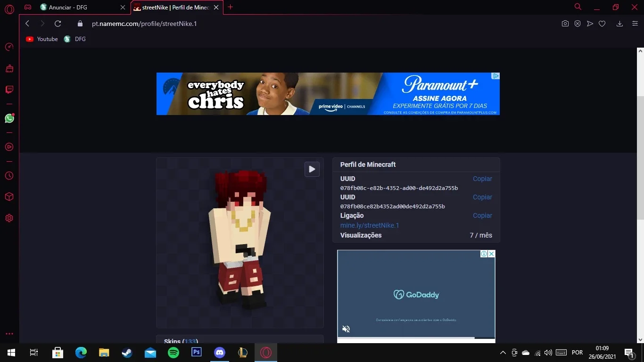Open Easy Setup sliders icon
Image resolution: width=644 pixels, height=362 pixels.
point(635,24)
